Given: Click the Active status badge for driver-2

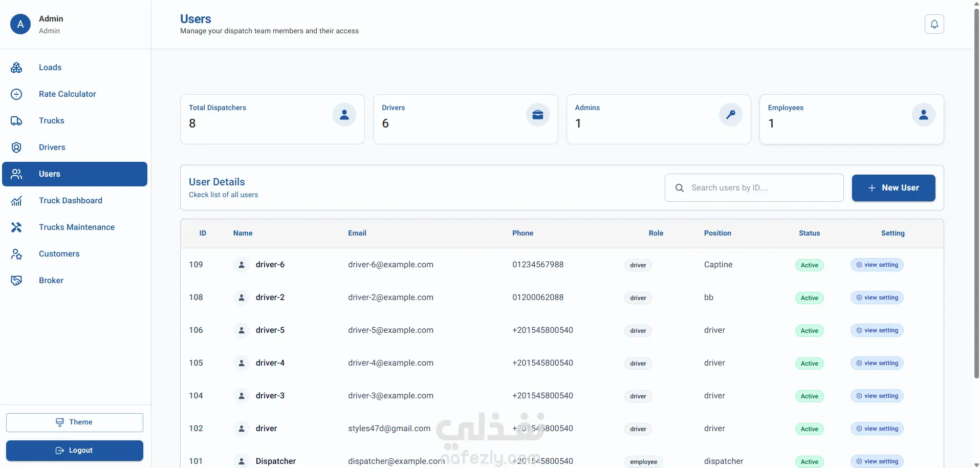Looking at the screenshot, I should (x=810, y=298).
